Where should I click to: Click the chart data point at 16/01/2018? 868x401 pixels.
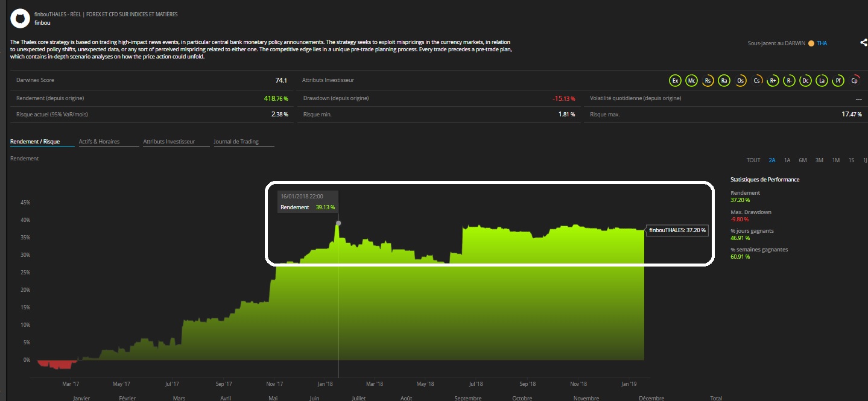click(x=338, y=223)
